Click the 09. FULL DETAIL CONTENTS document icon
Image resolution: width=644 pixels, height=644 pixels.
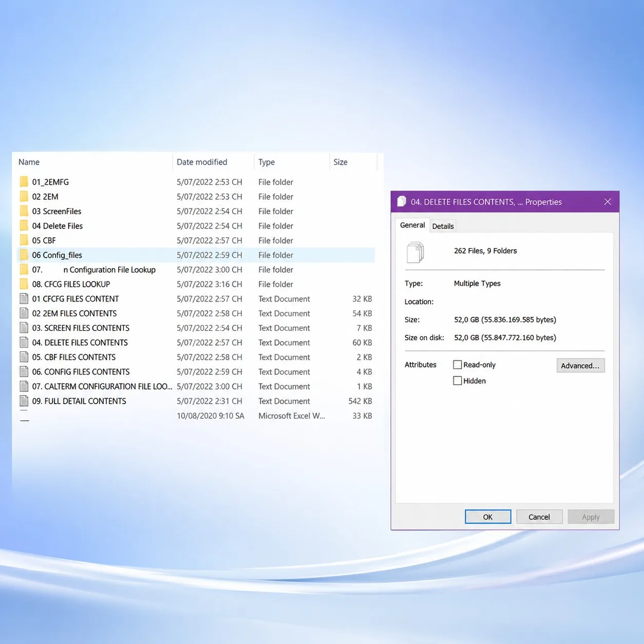click(x=24, y=401)
